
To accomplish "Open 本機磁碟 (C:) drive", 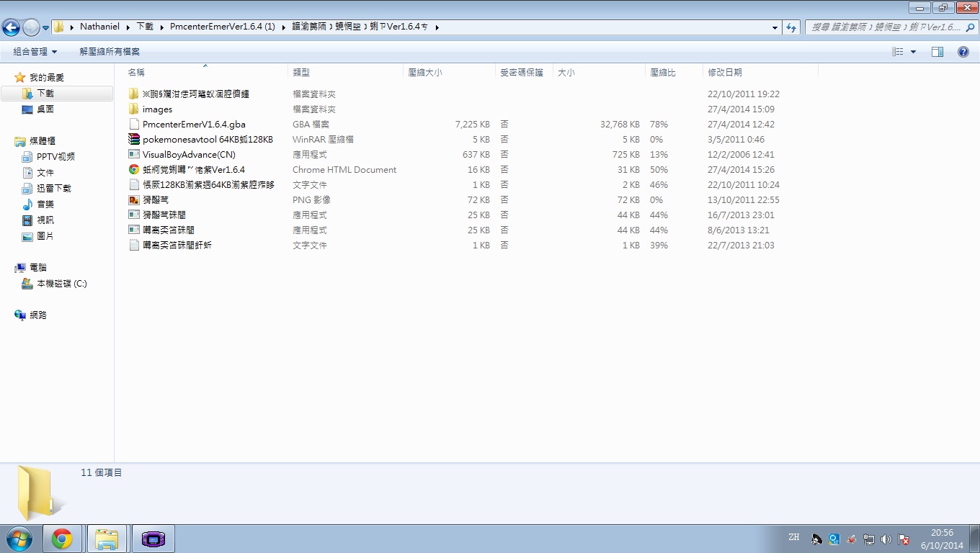I will [x=61, y=284].
